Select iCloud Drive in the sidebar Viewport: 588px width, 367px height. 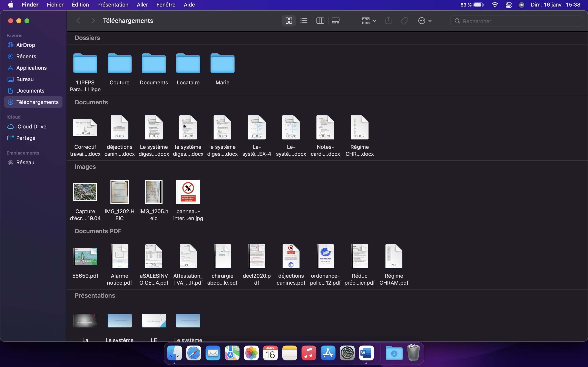pos(31,126)
